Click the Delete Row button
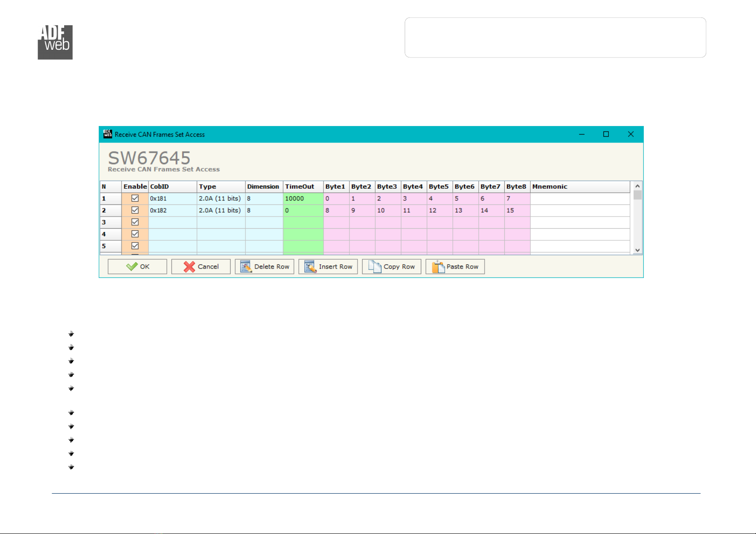756x534 pixels. (x=265, y=266)
